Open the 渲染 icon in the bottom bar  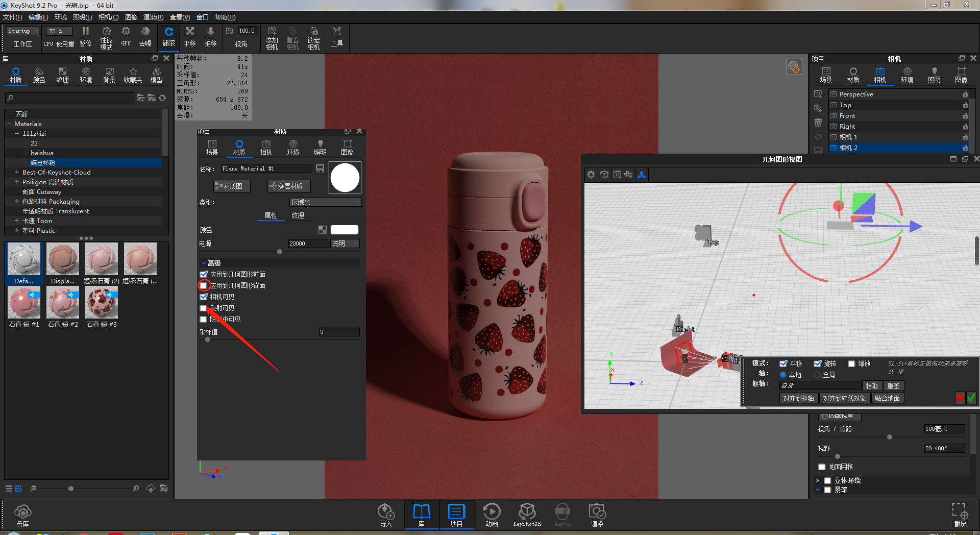(596, 513)
